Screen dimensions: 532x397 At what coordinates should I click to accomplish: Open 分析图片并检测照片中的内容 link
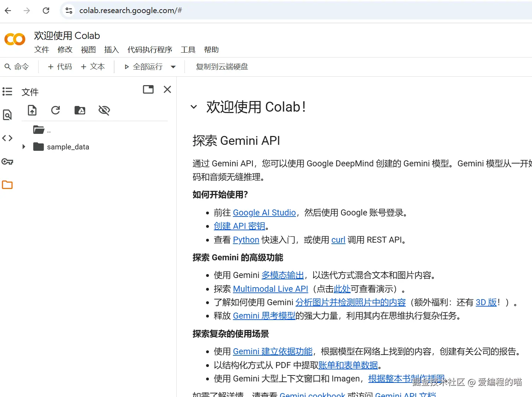[x=351, y=302]
